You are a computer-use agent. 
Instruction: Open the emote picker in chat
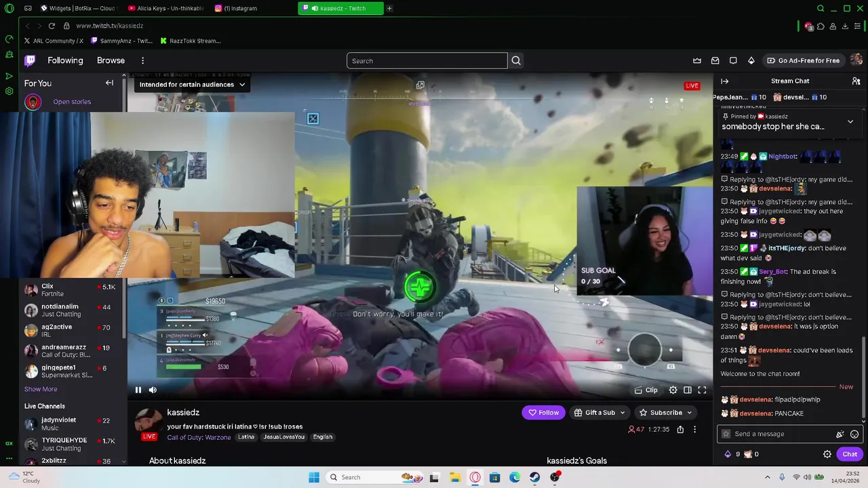(854, 434)
